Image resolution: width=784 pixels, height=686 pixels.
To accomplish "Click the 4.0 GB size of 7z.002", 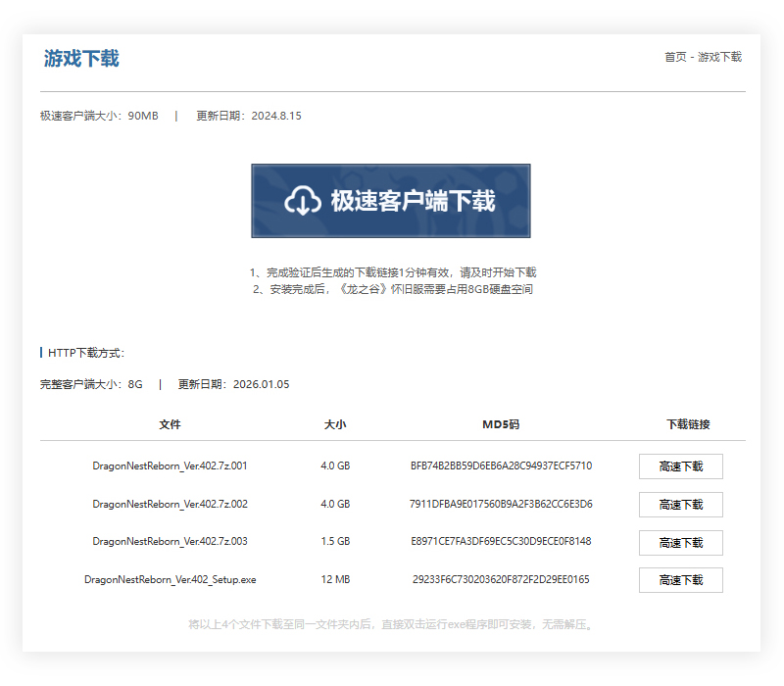I will click(335, 504).
